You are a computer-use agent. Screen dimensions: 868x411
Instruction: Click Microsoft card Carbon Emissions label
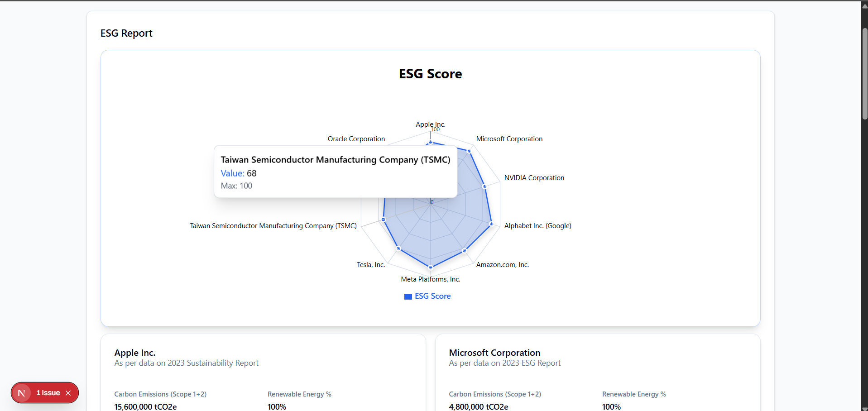(x=495, y=394)
